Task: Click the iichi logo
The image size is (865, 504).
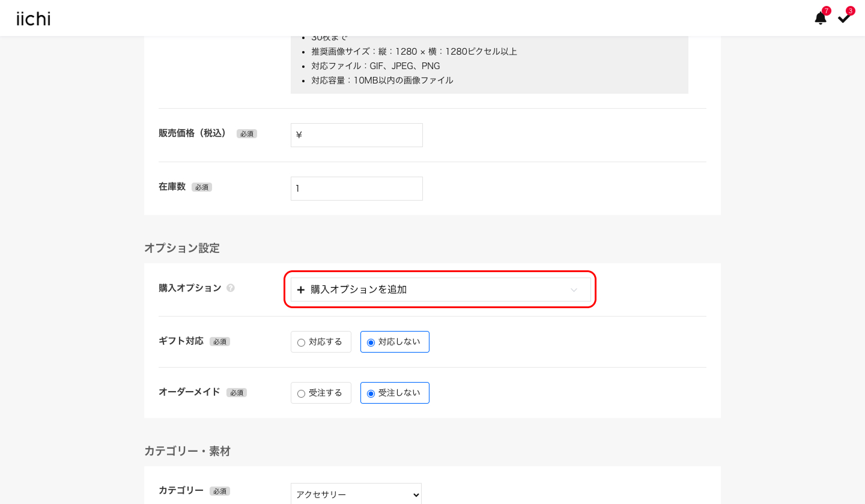Action: click(33, 18)
